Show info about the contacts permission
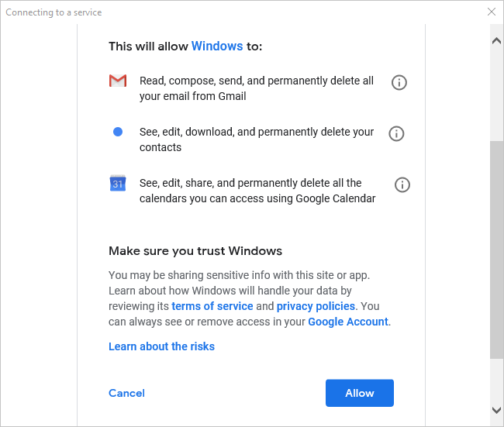 coord(396,133)
